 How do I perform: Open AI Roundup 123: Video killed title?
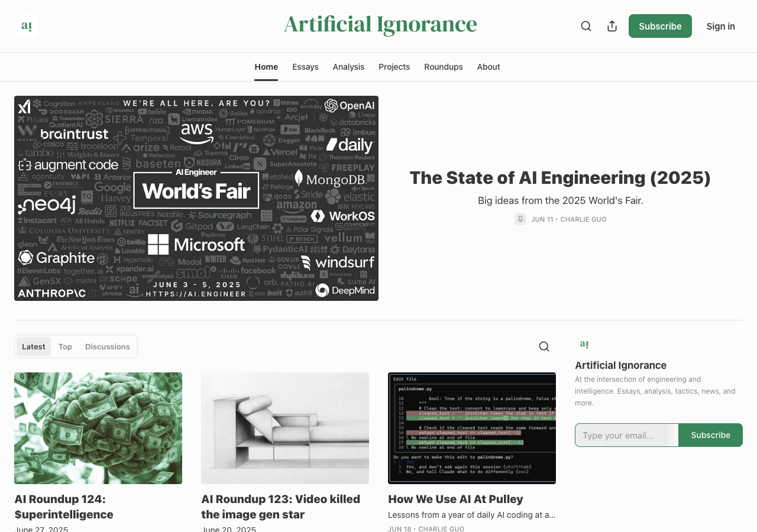(x=280, y=507)
